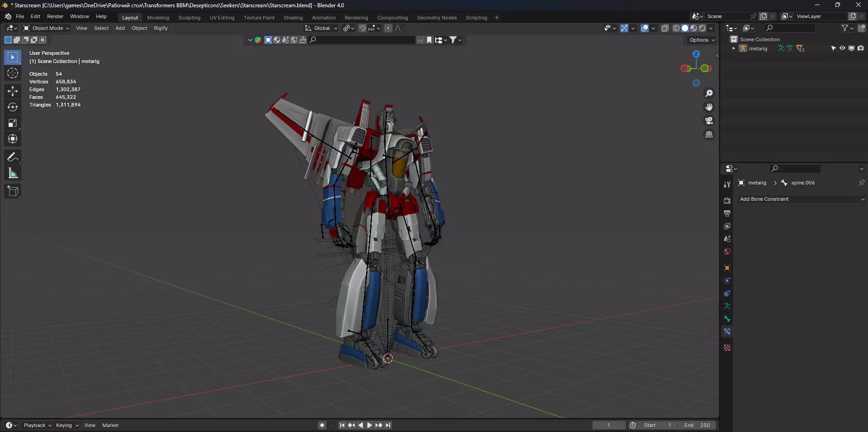
Task: Open the Tool properties tab
Action: [727, 184]
